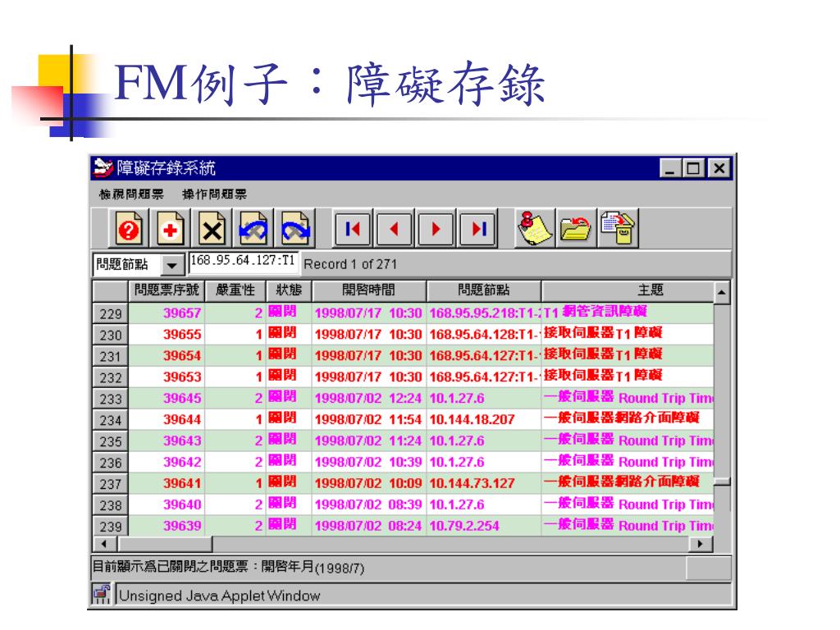Screen dimensions: 840x630
Task: Select row header 230
Action: 111,335
